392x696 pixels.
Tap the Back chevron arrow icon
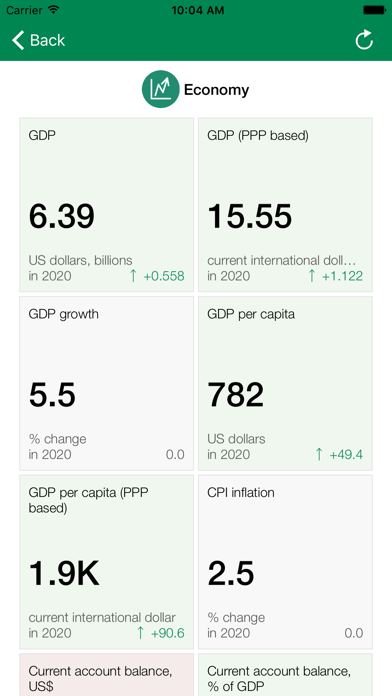(18, 40)
